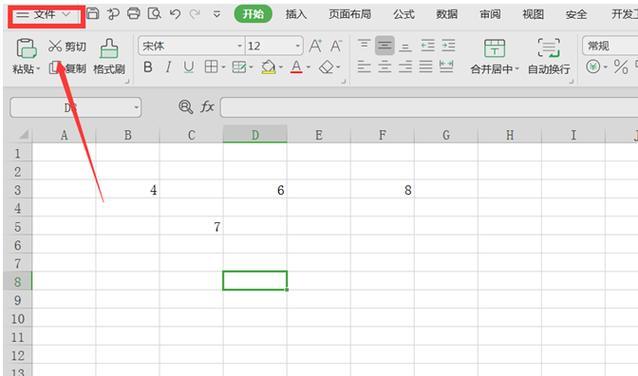
Task: Select middle vertical align icon
Action: coord(385,46)
